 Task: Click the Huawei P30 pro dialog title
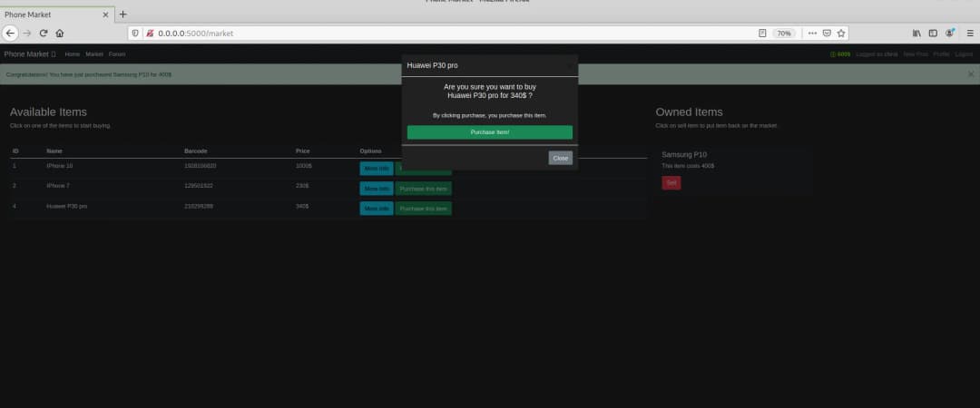coord(433,65)
